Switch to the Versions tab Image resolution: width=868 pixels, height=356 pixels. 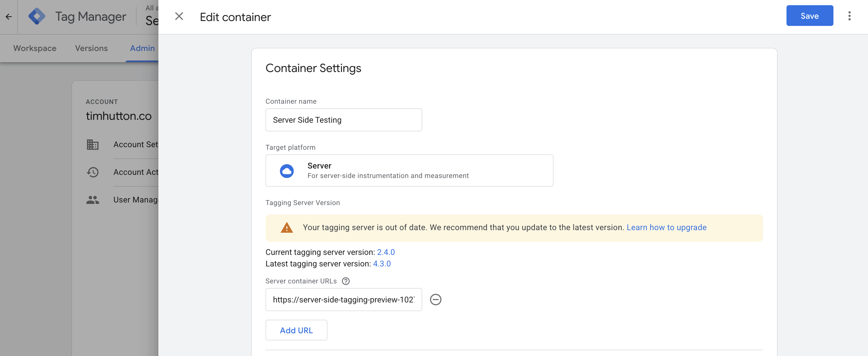click(x=91, y=48)
